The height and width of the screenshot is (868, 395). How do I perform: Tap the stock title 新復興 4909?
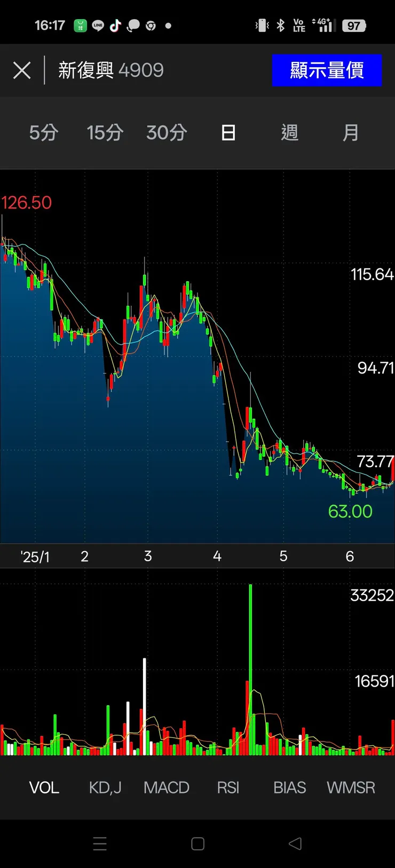click(111, 70)
